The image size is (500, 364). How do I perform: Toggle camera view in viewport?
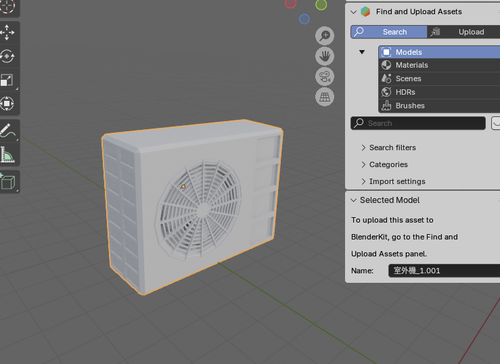(x=325, y=76)
